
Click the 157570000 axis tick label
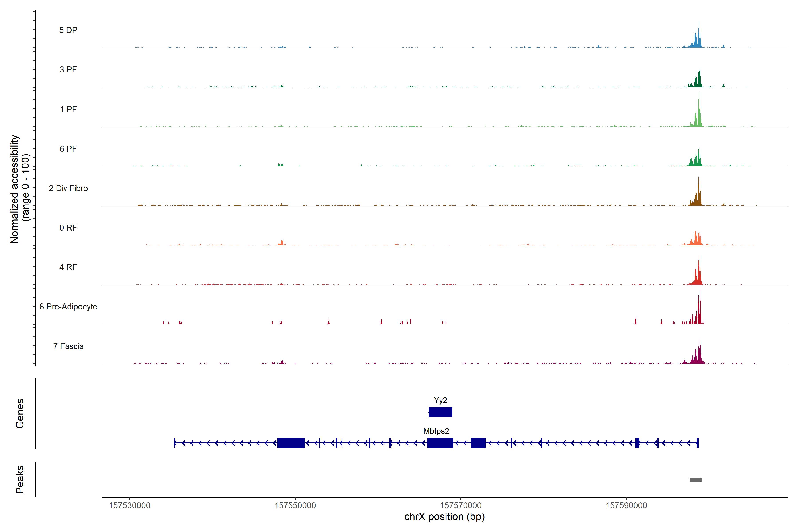click(460, 505)
